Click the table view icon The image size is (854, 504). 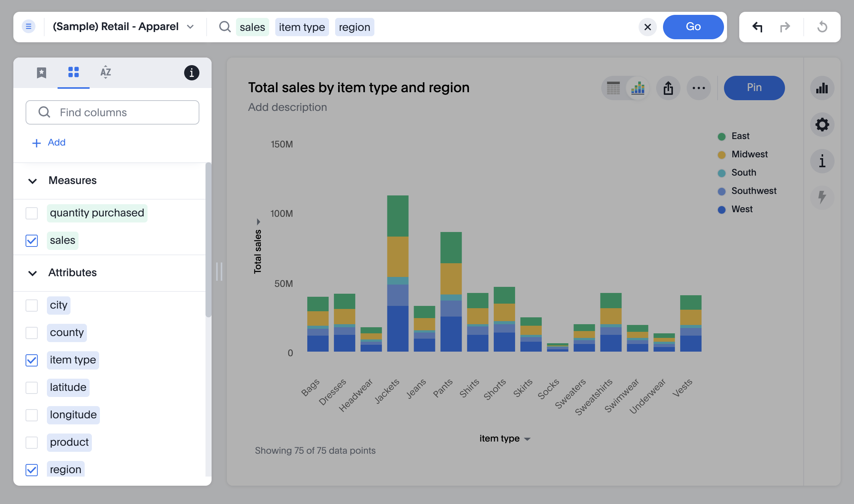[613, 88]
